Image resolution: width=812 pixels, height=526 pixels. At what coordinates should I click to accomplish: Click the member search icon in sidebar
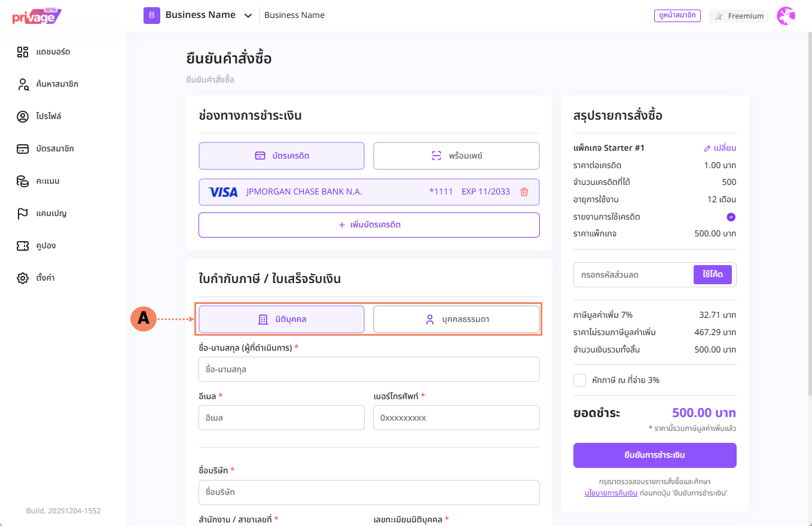(23, 84)
